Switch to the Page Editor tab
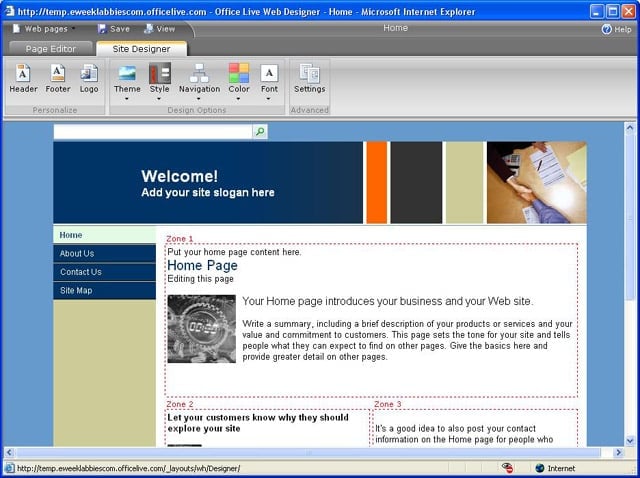 [51, 49]
